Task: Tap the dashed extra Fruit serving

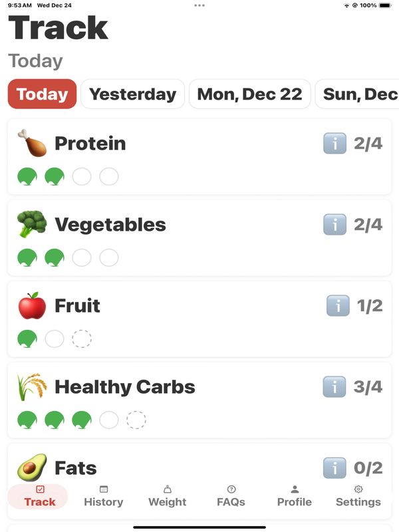Action: click(x=82, y=339)
